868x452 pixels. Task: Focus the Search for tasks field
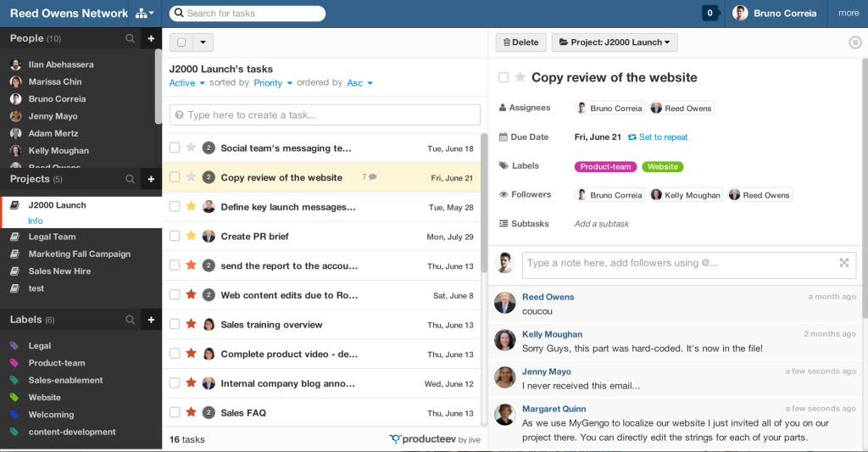click(248, 14)
